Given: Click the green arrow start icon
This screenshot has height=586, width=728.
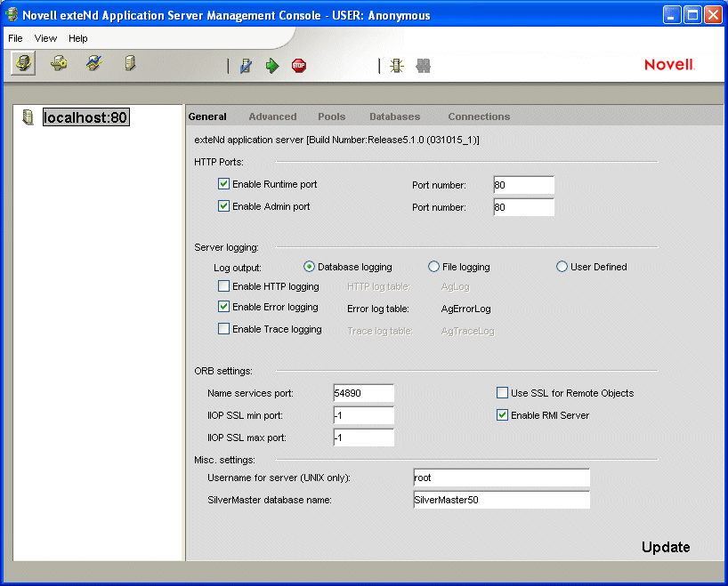Looking at the screenshot, I should pos(272,66).
